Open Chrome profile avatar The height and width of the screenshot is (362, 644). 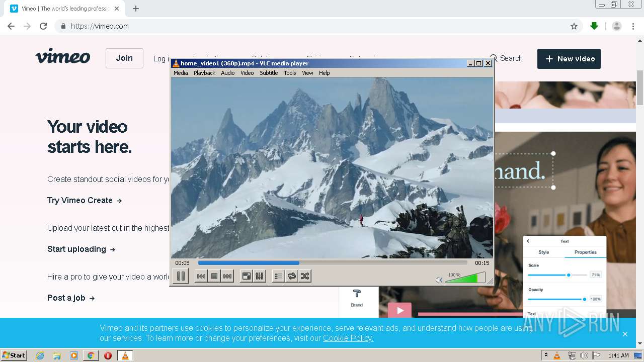pos(617,26)
